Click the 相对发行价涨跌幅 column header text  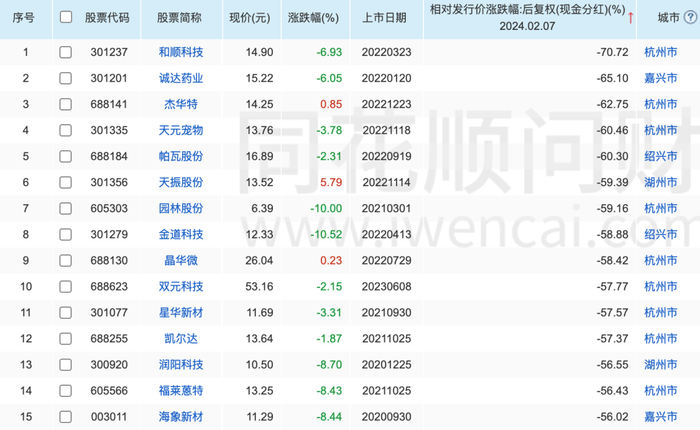[x=527, y=18]
